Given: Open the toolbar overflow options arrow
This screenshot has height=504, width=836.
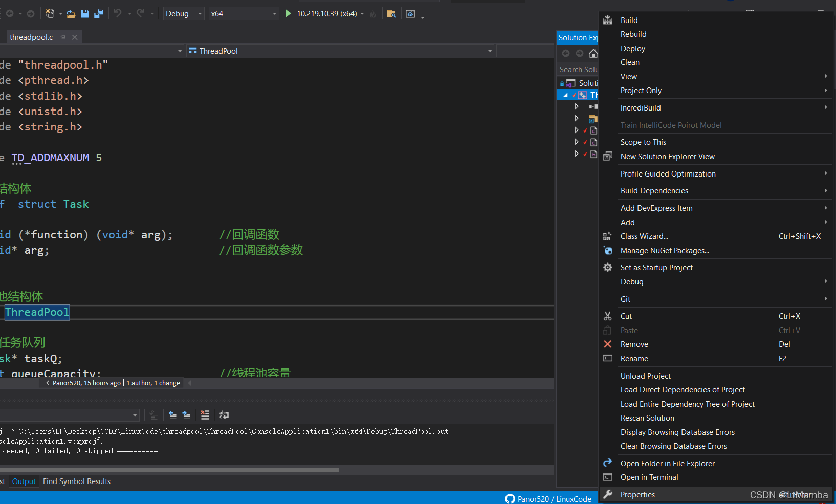Looking at the screenshot, I should pyautogui.click(x=423, y=16).
